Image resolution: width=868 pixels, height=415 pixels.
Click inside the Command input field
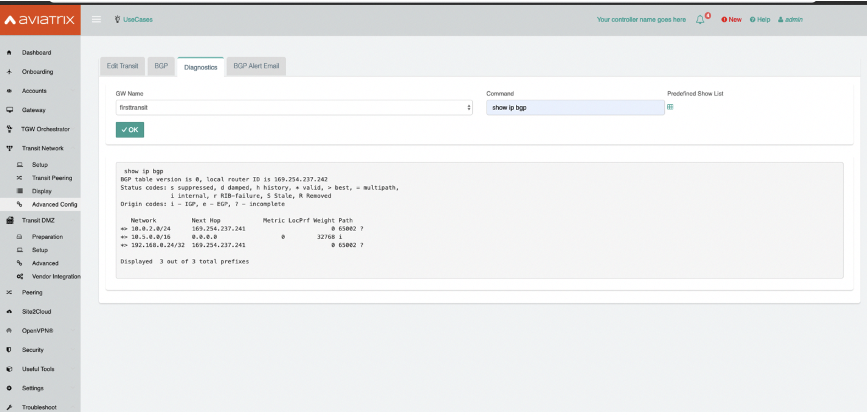575,107
